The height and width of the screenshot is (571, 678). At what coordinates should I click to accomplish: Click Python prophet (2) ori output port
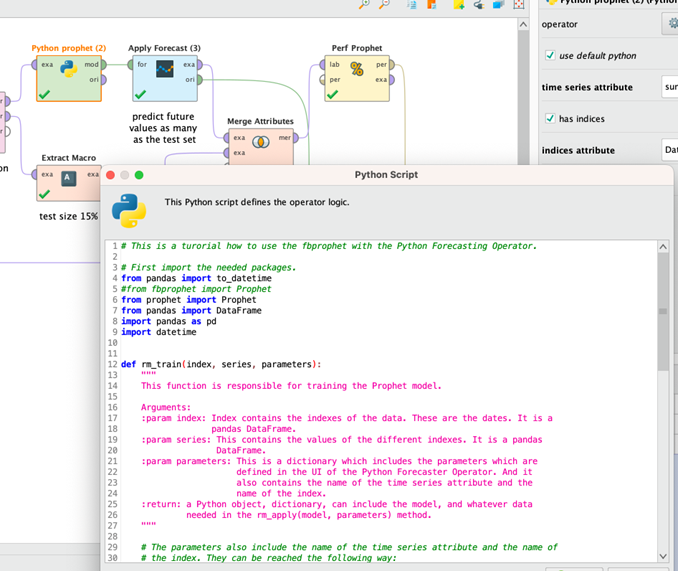point(103,80)
